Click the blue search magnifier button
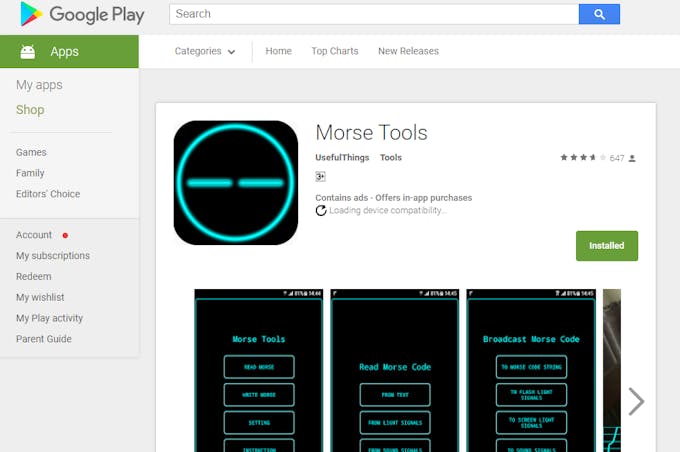The image size is (680, 452). [599, 14]
